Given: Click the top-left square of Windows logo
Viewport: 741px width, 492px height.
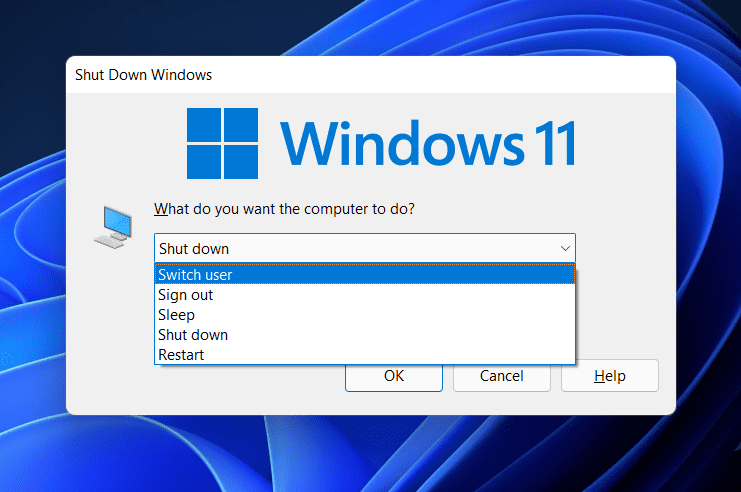Looking at the screenshot, I should pos(204,125).
